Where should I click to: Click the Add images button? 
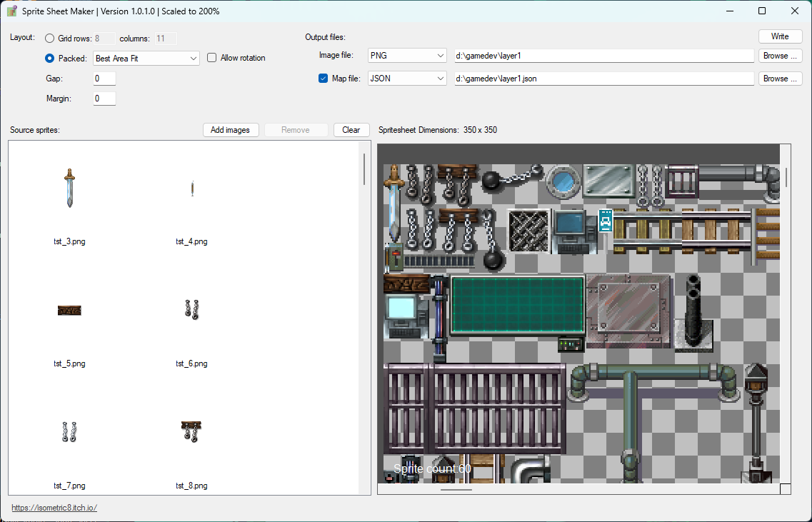click(231, 130)
